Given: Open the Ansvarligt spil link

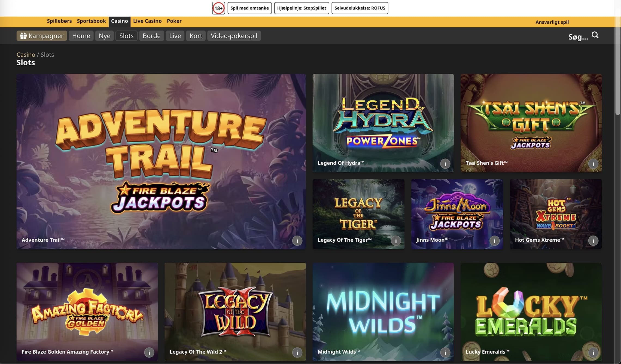Looking at the screenshot, I should pos(552,22).
